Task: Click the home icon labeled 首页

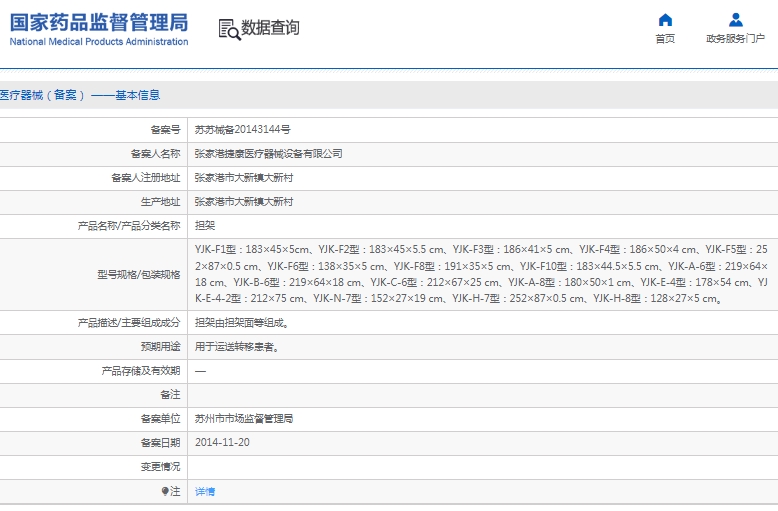Action: coord(665,20)
